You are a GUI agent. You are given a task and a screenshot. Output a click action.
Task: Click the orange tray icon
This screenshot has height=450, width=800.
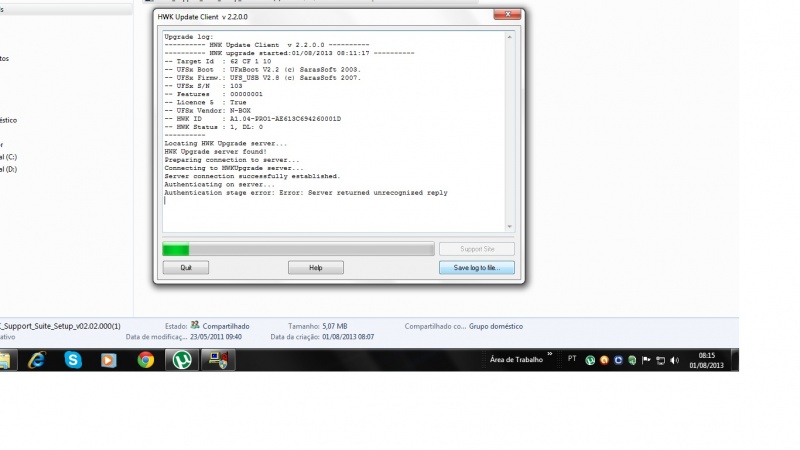point(604,360)
